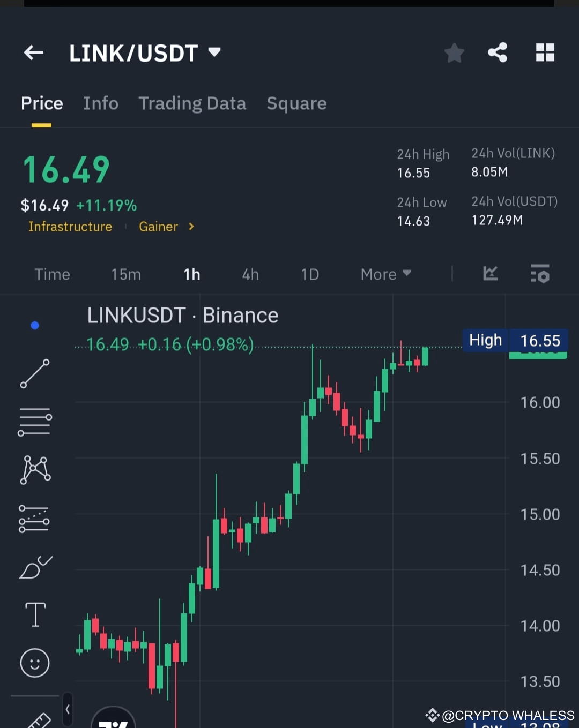Image resolution: width=579 pixels, height=728 pixels.
Task: Open the LINK/USDT pair selector dropdown
Action: [x=213, y=52]
